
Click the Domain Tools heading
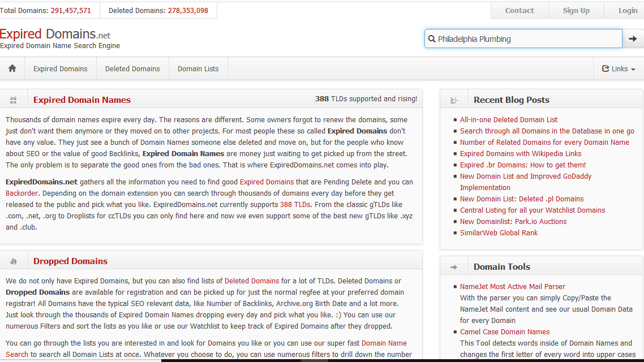tap(501, 267)
